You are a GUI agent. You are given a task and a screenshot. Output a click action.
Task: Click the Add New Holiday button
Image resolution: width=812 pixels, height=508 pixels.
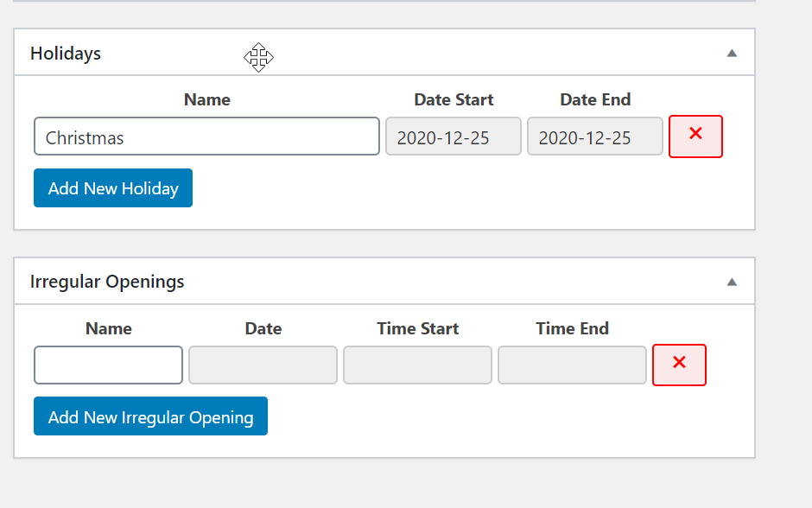(113, 188)
